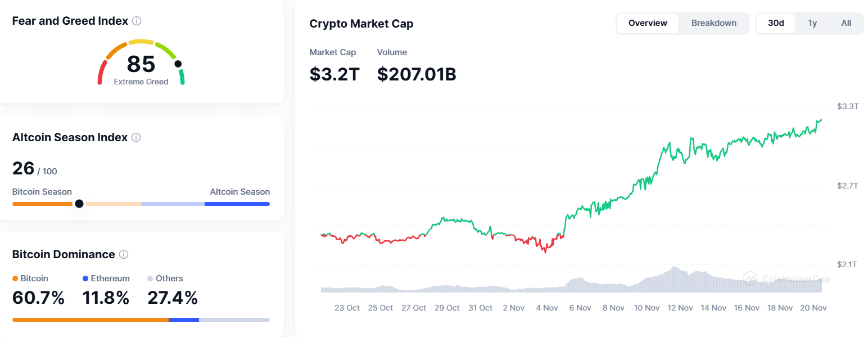Click the Crypto Market Cap heading
Viewport: 868px width, 337px height.
coord(361,24)
